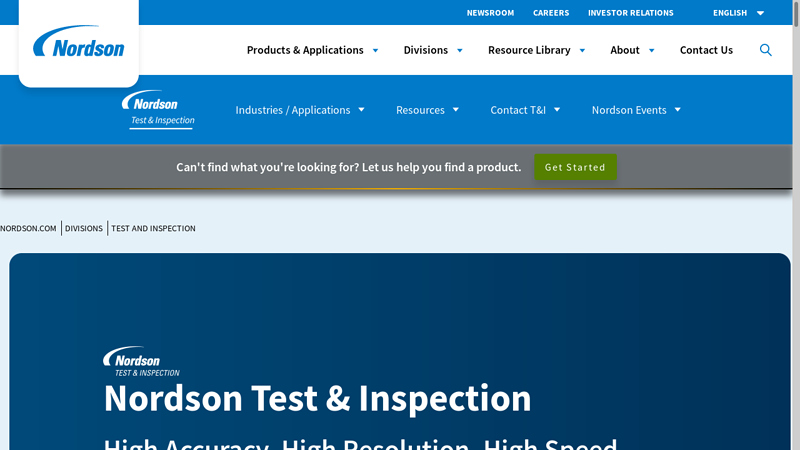Image resolution: width=800 pixels, height=450 pixels.
Task: Click the "Can't find what you're looking for" text
Action: point(348,167)
